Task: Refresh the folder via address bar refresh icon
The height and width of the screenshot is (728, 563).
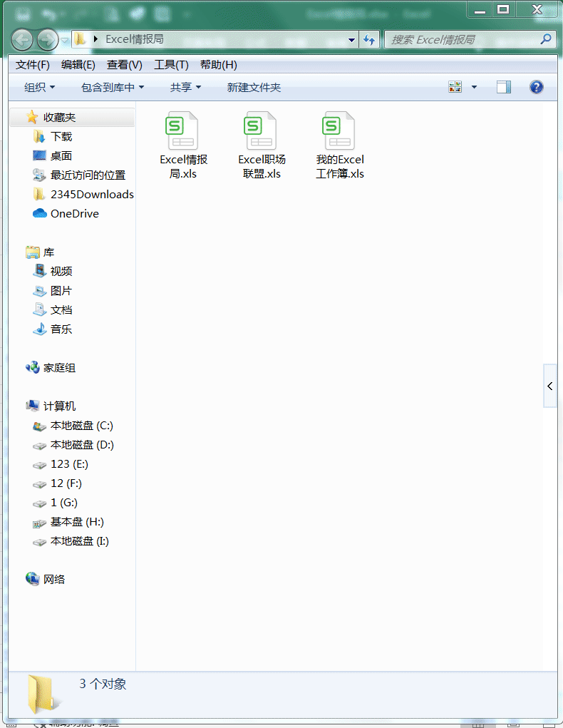Action: (369, 40)
